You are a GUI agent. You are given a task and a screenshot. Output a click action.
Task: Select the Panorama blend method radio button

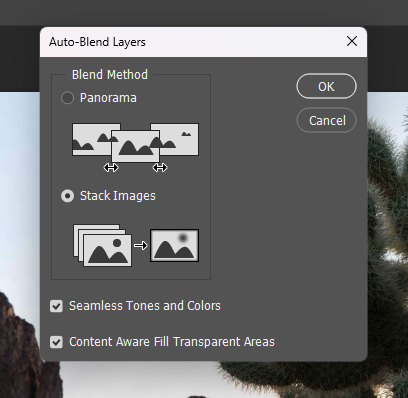click(67, 98)
